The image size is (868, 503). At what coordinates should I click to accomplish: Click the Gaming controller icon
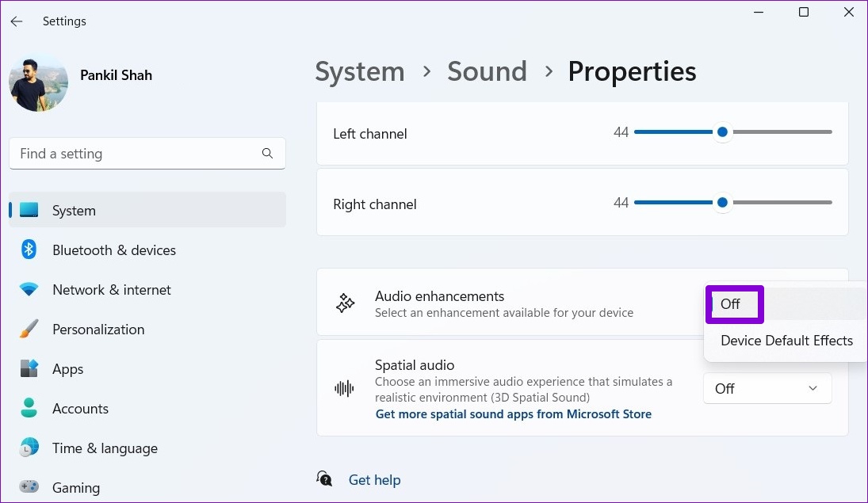[29, 486]
